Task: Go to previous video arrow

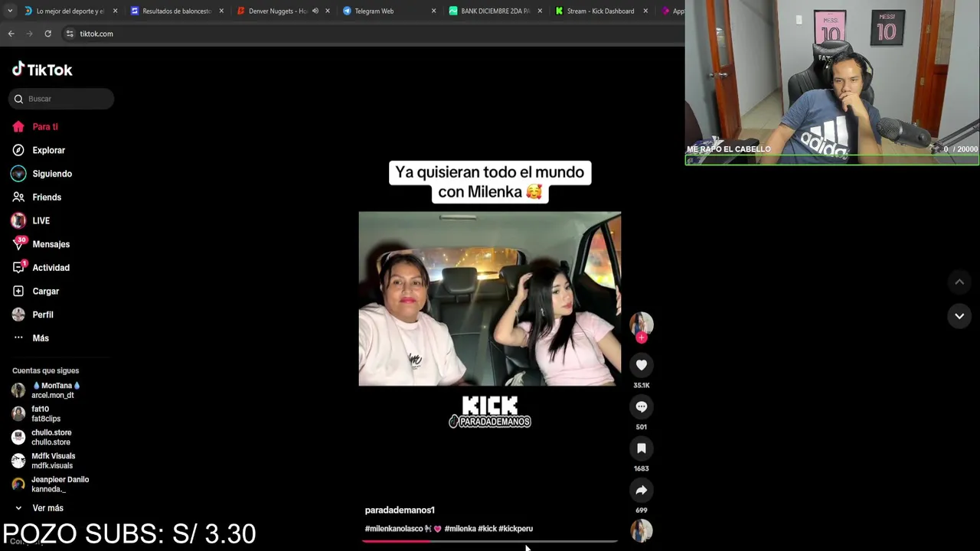Action: (959, 282)
